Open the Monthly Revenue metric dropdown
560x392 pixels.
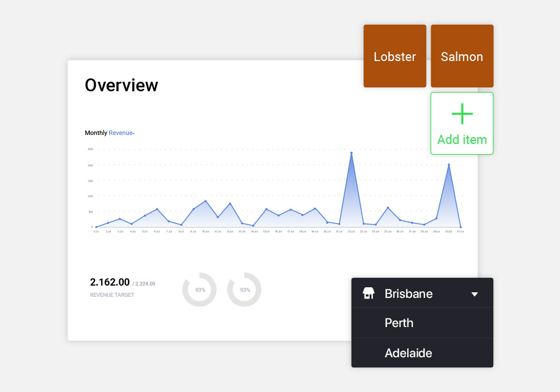point(122,133)
